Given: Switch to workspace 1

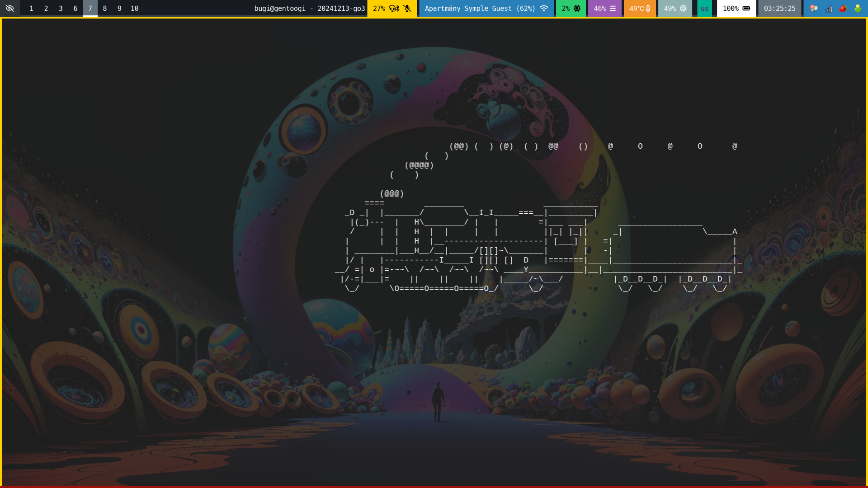Looking at the screenshot, I should pos(31,8).
